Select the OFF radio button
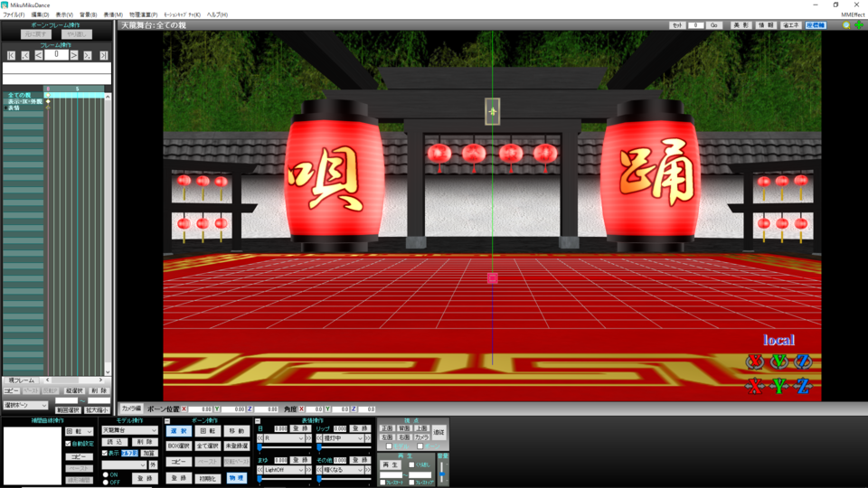 click(x=105, y=482)
